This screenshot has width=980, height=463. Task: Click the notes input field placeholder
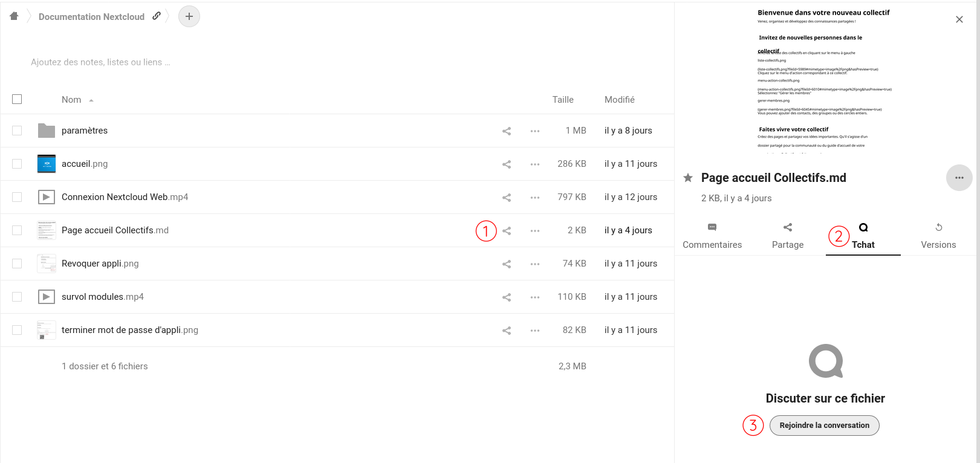[x=100, y=62]
